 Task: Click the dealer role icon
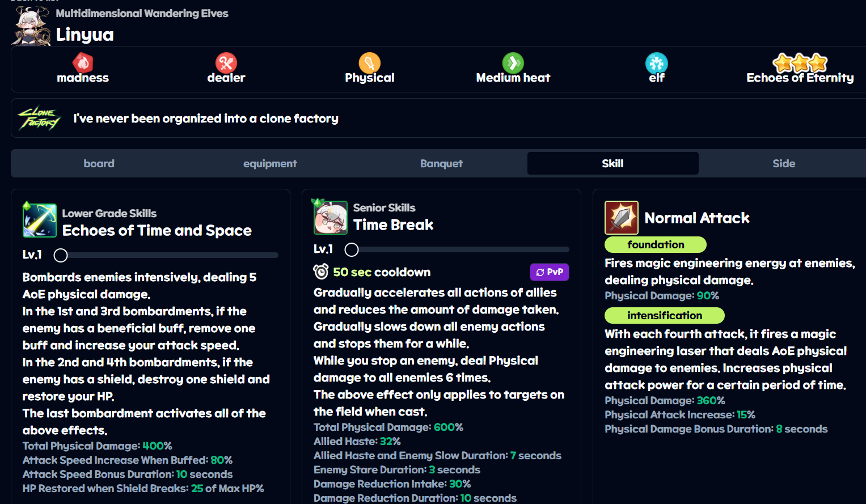point(226,62)
